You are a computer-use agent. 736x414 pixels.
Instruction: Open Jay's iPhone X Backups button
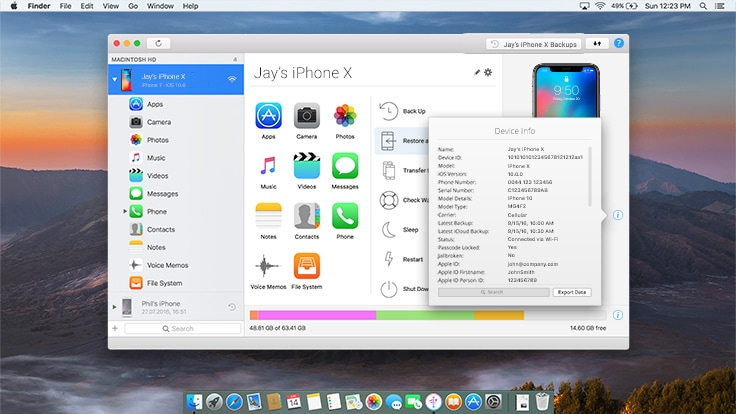click(534, 44)
